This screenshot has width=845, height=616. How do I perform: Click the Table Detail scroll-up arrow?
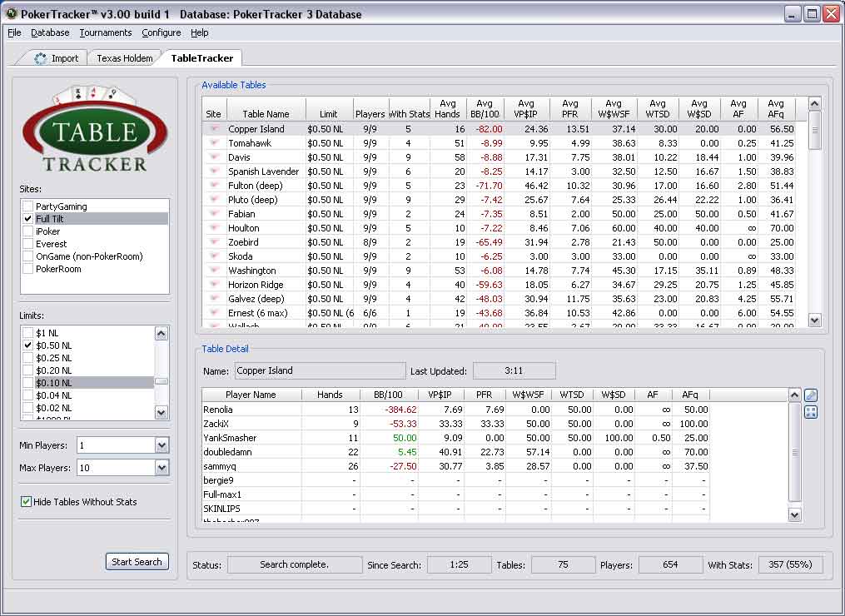point(794,395)
